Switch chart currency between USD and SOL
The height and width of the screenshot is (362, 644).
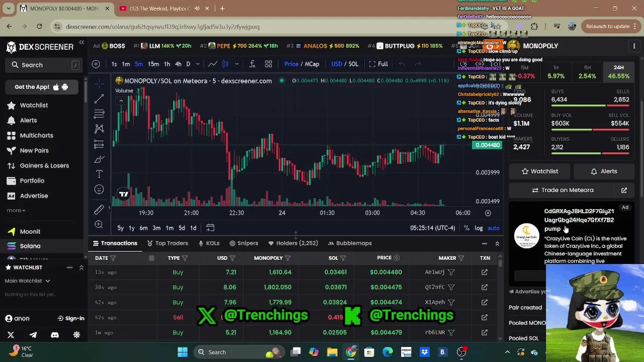pyautogui.click(x=345, y=64)
